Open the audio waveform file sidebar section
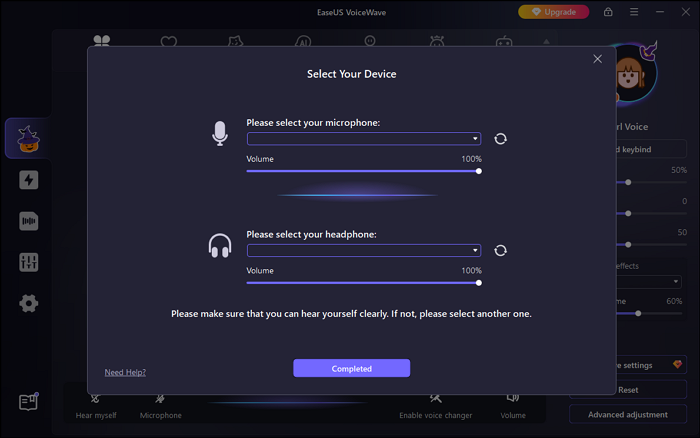This screenshot has height=438, width=700. pyautogui.click(x=28, y=221)
